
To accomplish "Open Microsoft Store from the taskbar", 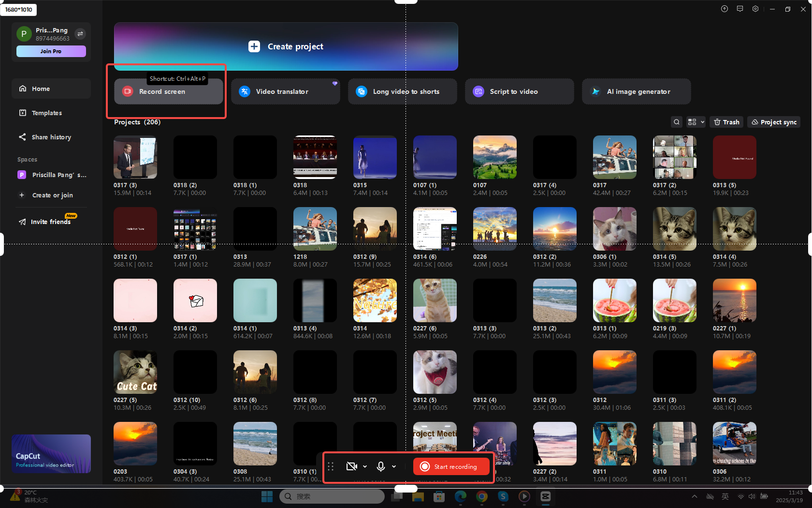I will coord(439,496).
